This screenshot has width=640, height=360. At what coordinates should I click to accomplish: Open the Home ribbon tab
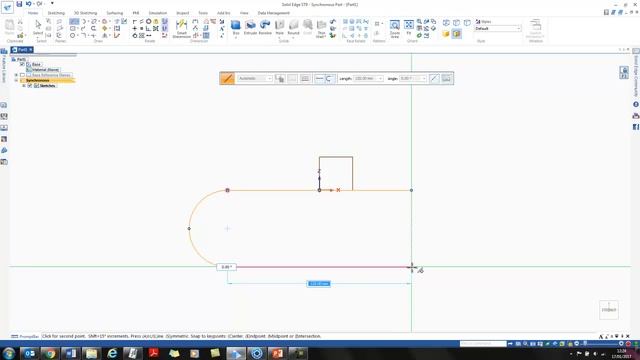click(x=33, y=13)
